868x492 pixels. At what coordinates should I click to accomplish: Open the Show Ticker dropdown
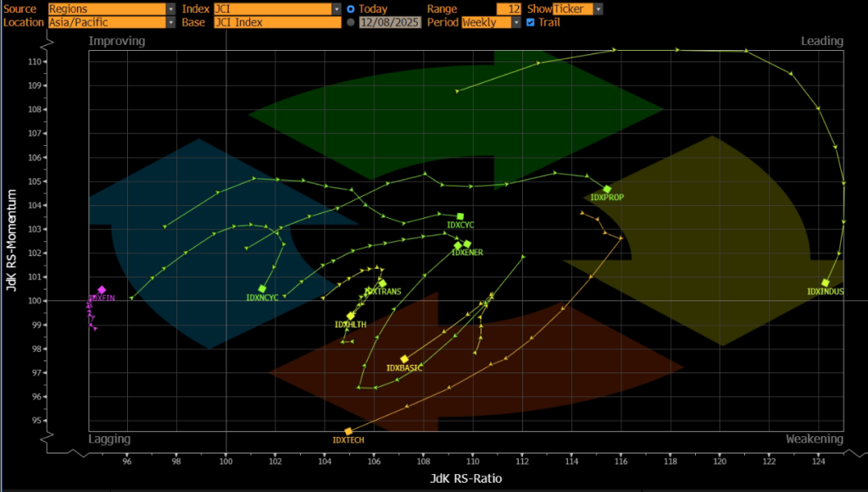pyautogui.click(x=577, y=8)
